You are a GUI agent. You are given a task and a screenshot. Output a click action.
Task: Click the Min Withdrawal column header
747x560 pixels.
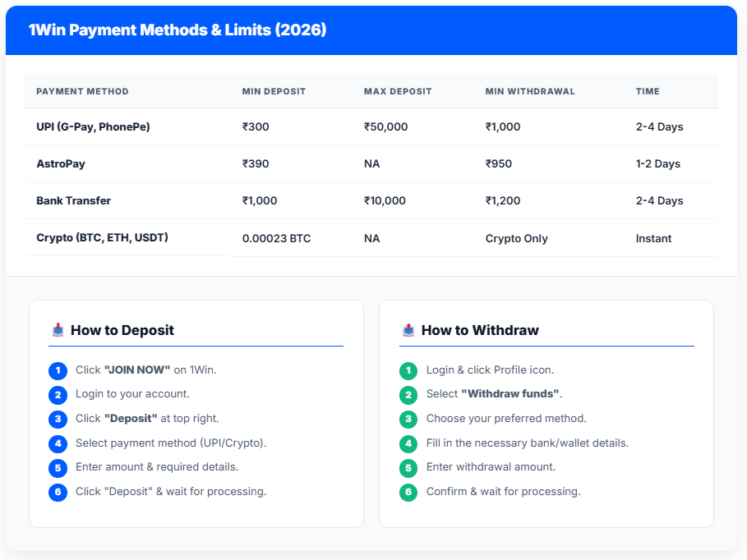530,91
